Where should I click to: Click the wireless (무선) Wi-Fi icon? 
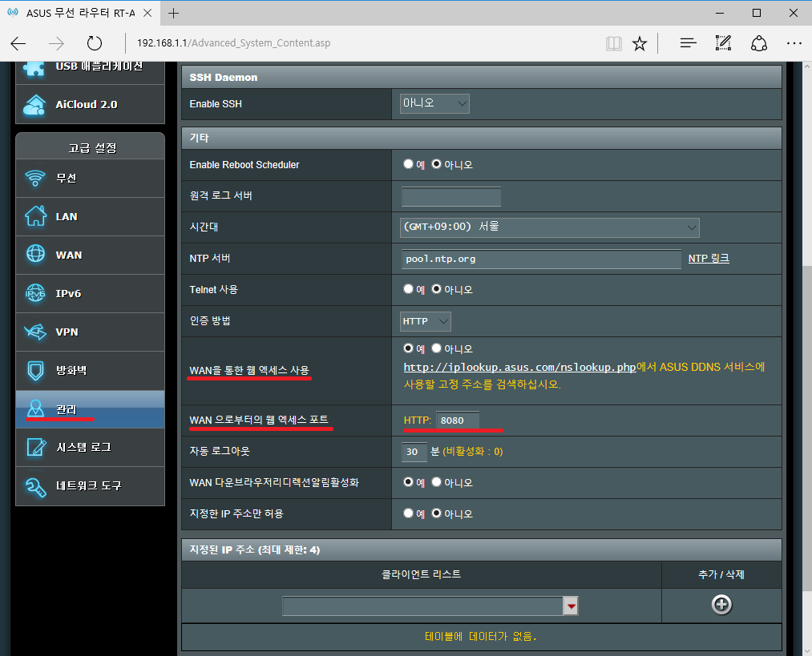coord(35,178)
